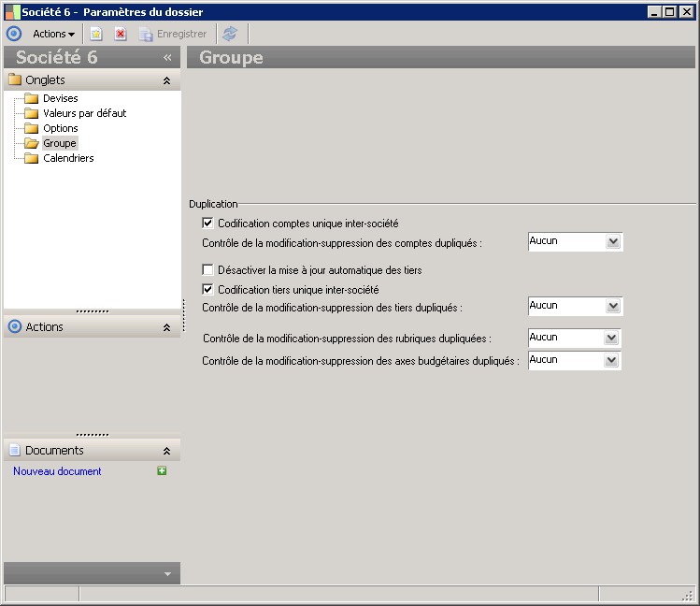This screenshot has height=606, width=700.
Task: Click the vertical splitter beside the side panel
Action: (183, 315)
